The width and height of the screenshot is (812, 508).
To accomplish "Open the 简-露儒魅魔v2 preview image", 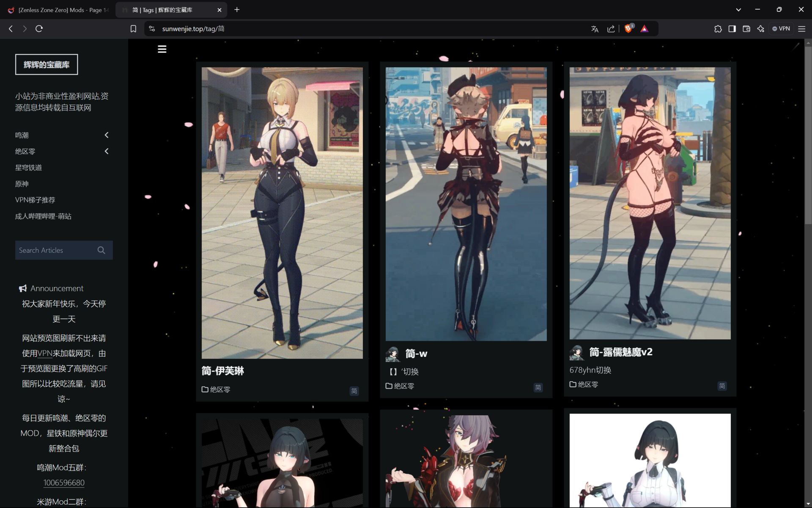I will click(650, 203).
